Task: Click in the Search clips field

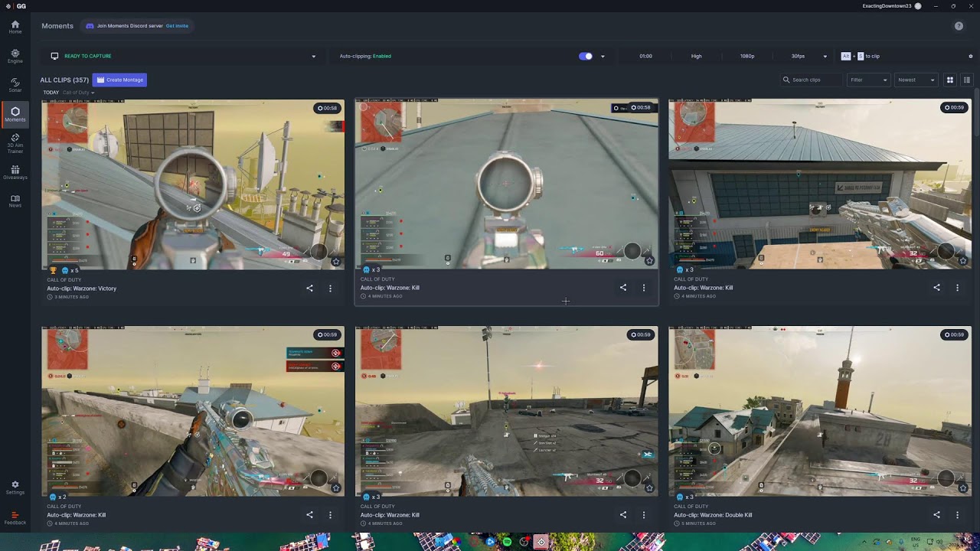Action: coord(811,80)
